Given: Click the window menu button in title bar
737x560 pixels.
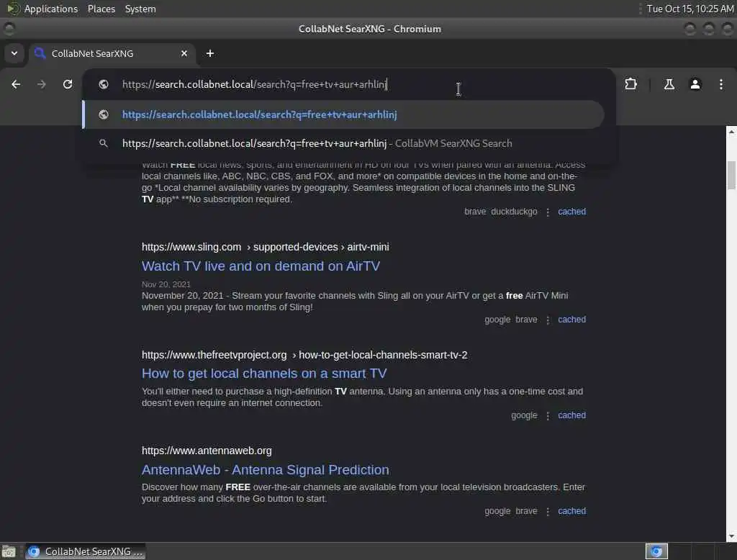Looking at the screenshot, I should 9,29.
